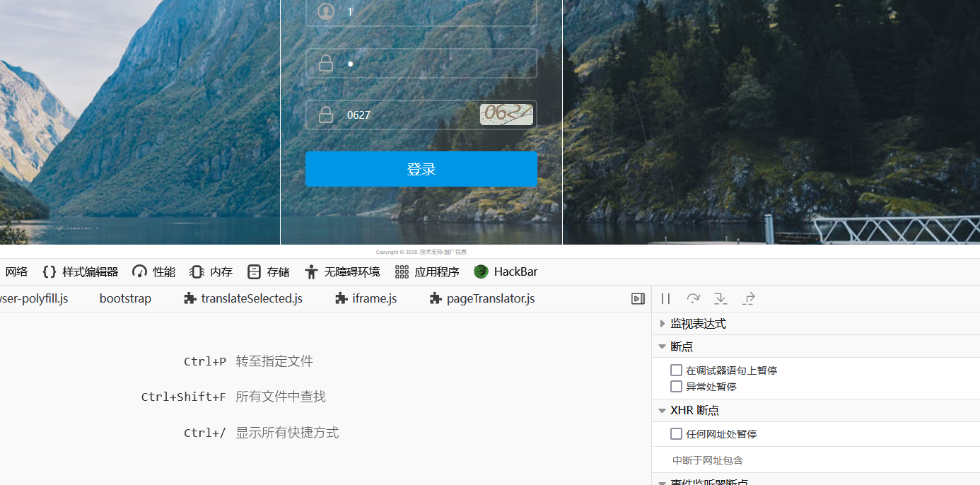The width and height of the screenshot is (980, 485).
Task: Toggle the sources pane collapse icon
Action: (638, 299)
